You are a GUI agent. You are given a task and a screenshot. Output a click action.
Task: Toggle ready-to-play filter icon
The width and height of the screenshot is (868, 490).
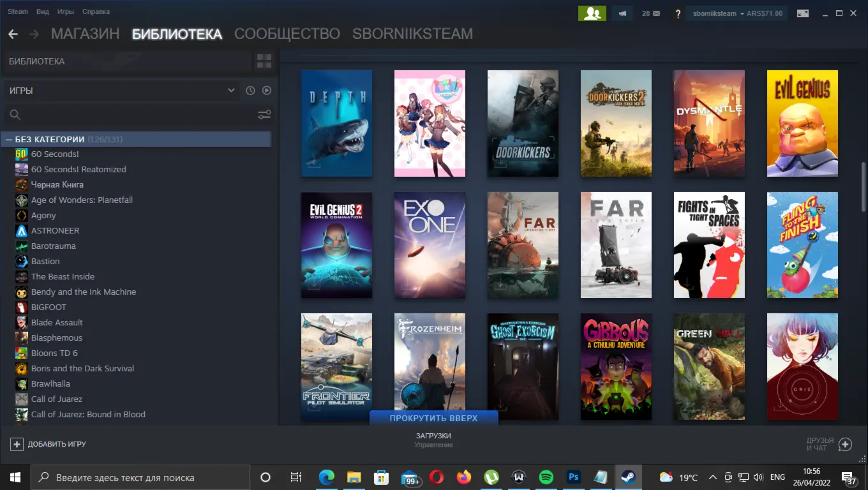coord(267,91)
